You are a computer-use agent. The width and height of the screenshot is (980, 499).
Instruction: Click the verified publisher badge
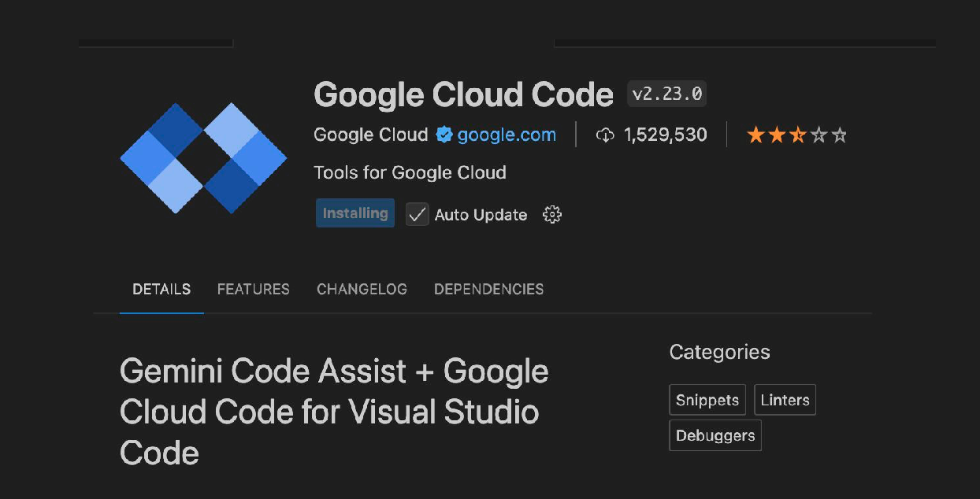point(444,135)
